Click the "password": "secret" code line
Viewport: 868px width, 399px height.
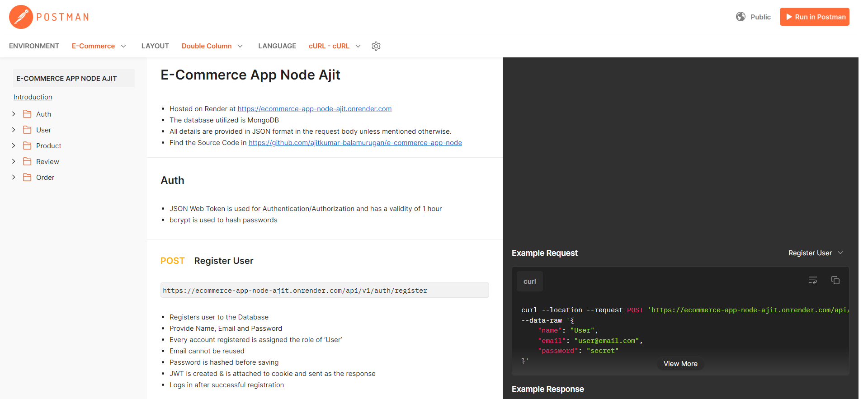[578, 351]
